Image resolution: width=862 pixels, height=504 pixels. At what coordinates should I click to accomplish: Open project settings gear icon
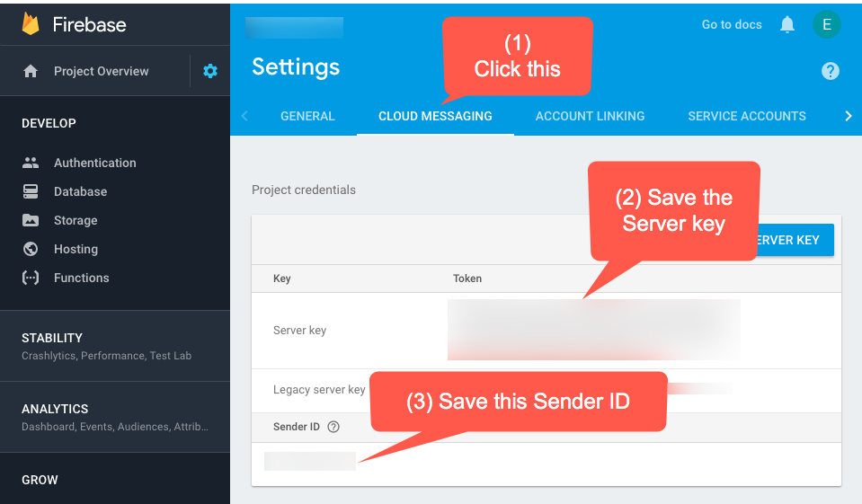(x=210, y=71)
